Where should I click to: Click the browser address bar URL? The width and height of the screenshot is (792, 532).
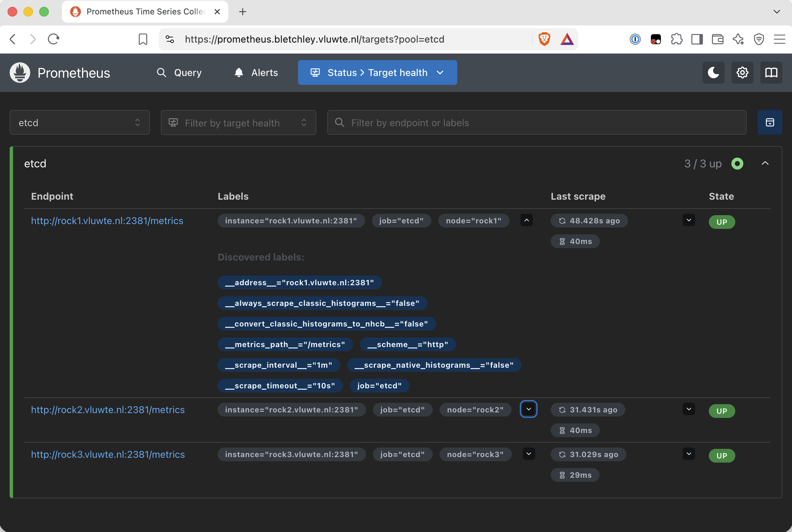(x=315, y=39)
